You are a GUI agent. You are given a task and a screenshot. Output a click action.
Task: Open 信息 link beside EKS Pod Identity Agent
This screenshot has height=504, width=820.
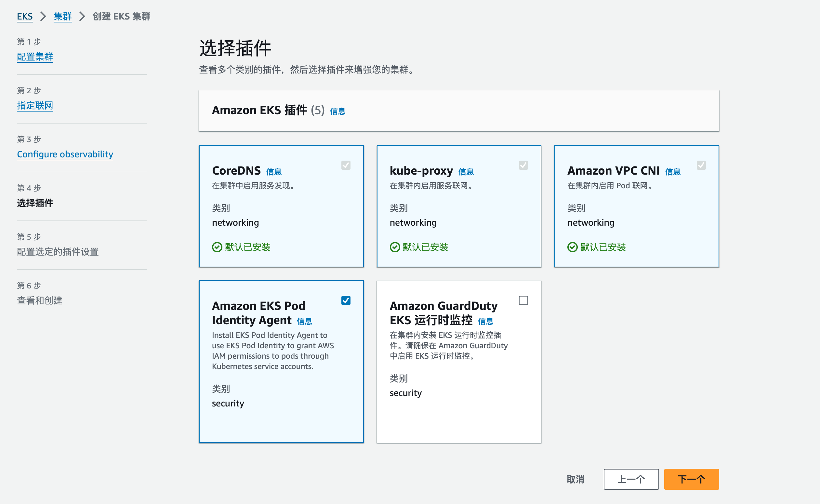(x=304, y=321)
